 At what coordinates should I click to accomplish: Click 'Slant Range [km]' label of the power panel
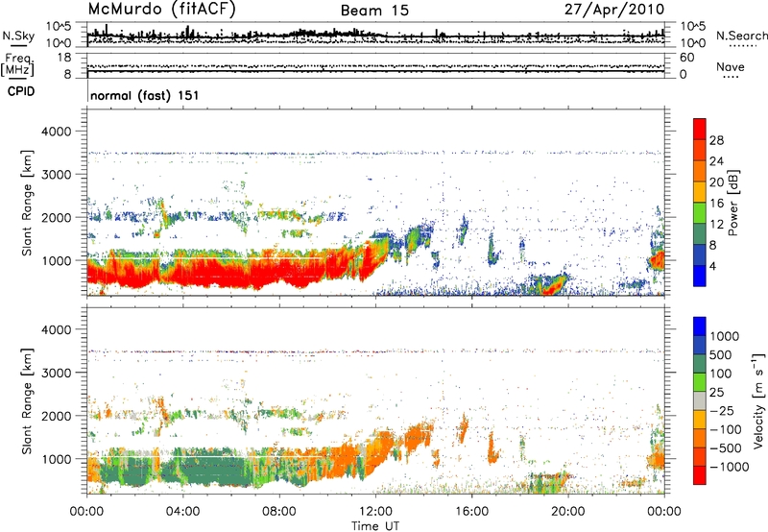click(x=27, y=203)
